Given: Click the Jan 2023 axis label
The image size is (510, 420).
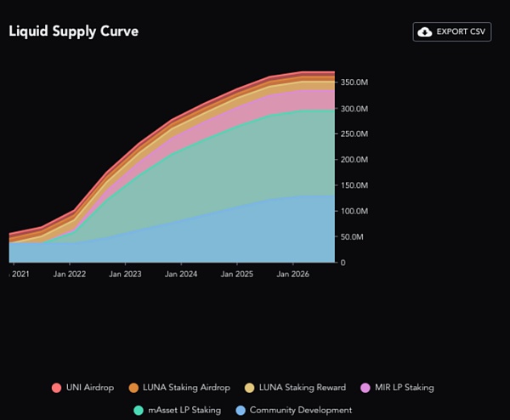Looking at the screenshot, I should click(127, 275).
